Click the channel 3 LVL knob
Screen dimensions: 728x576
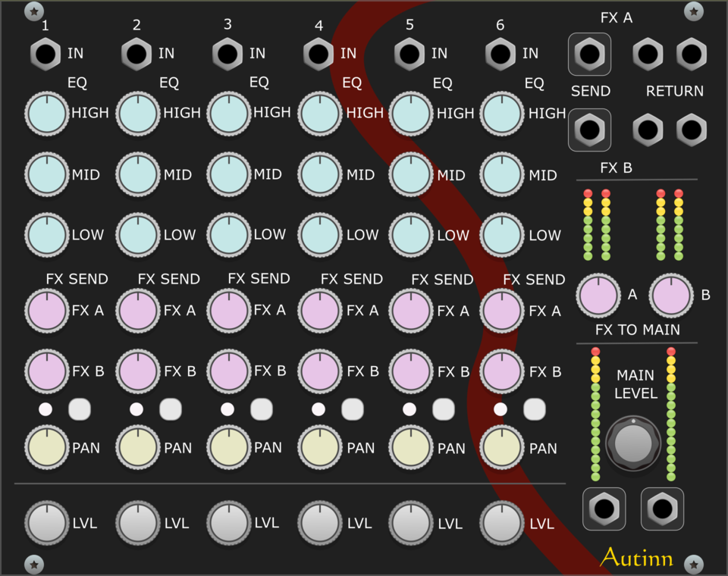(229, 523)
